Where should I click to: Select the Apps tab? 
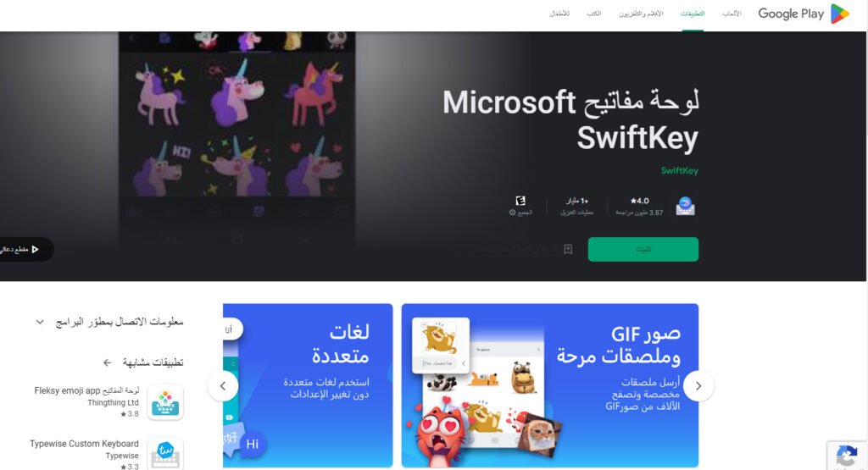(693, 14)
